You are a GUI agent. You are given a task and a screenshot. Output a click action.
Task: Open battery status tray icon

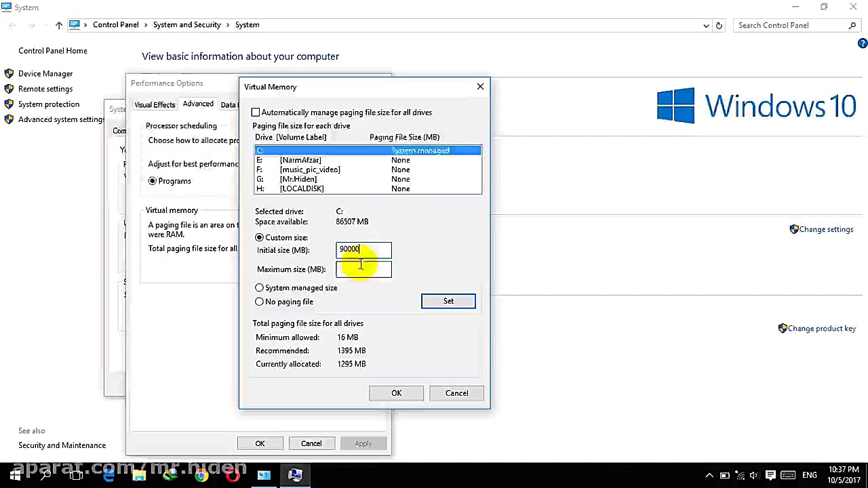point(725,475)
